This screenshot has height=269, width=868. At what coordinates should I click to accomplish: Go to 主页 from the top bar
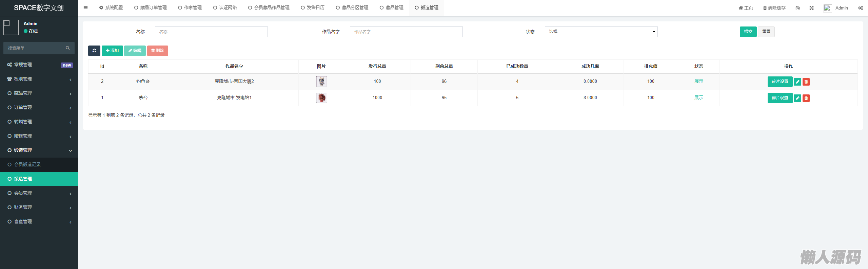point(746,8)
